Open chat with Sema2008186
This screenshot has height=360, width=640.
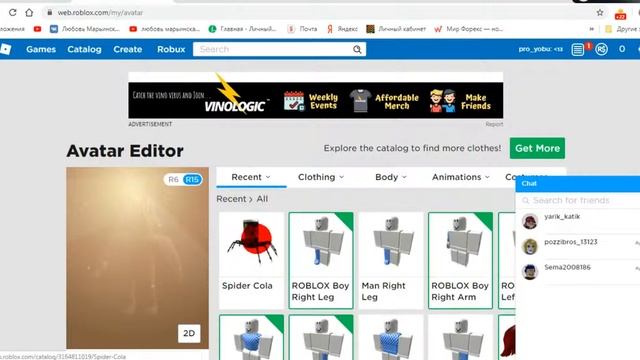click(578, 272)
